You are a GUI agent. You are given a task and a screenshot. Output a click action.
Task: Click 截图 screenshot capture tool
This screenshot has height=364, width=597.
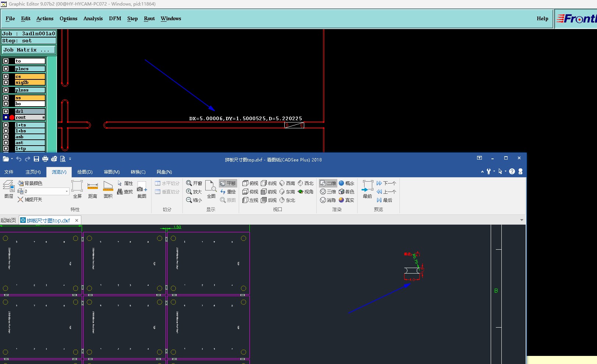(142, 190)
